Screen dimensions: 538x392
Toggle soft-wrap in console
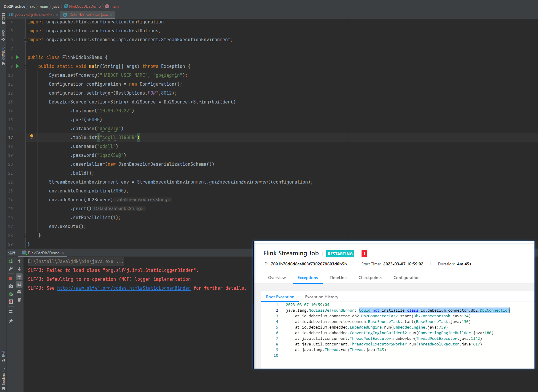coord(19,277)
